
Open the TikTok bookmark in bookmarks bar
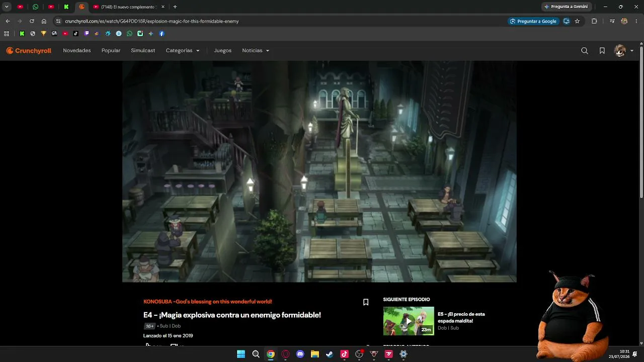(76, 34)
